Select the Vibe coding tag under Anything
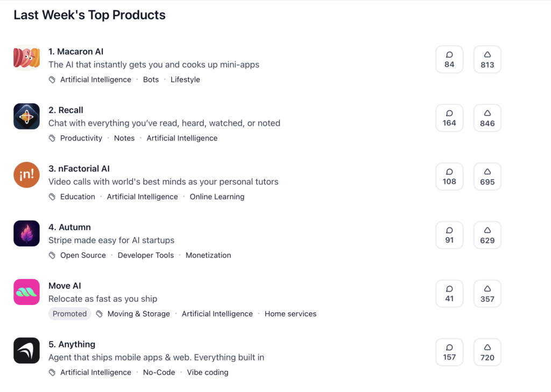 208,372
